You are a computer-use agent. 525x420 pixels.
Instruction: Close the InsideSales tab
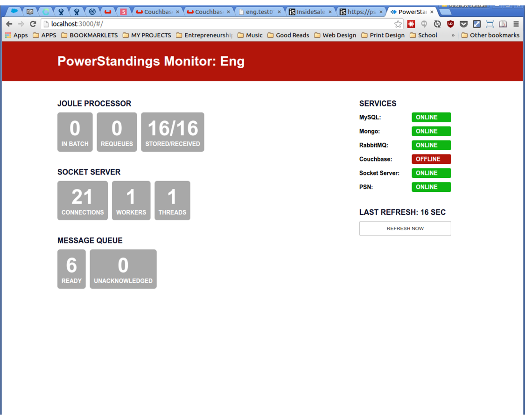tap(330, 12)
